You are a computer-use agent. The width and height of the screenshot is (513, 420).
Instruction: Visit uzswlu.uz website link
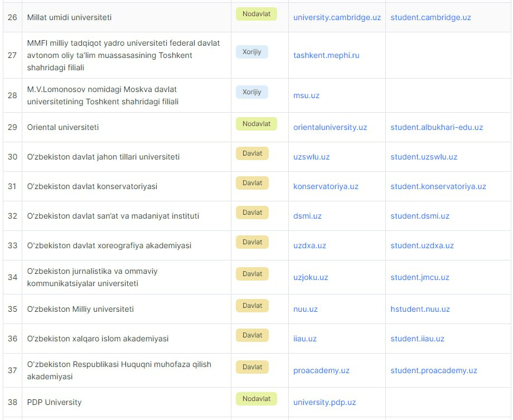[312, 157]
